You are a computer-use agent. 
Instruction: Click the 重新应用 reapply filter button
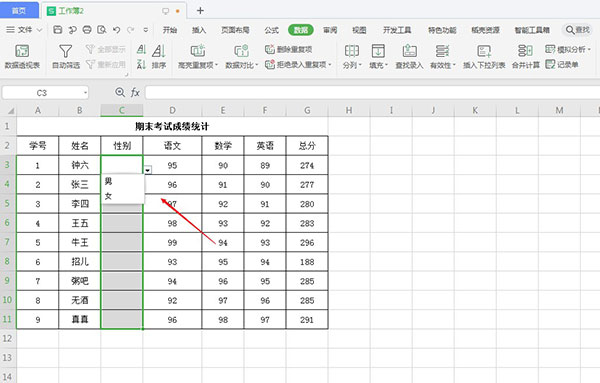point(106,64)
